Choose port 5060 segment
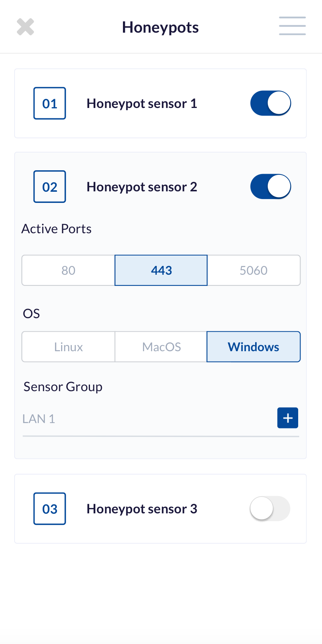Viewport: 322px width, 644px height. point(254,270)
